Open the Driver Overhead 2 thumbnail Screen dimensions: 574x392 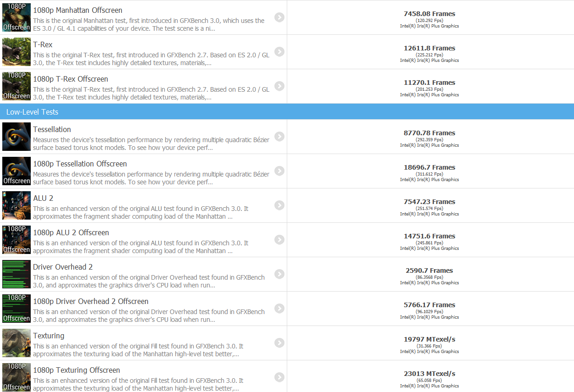(17, 274)
